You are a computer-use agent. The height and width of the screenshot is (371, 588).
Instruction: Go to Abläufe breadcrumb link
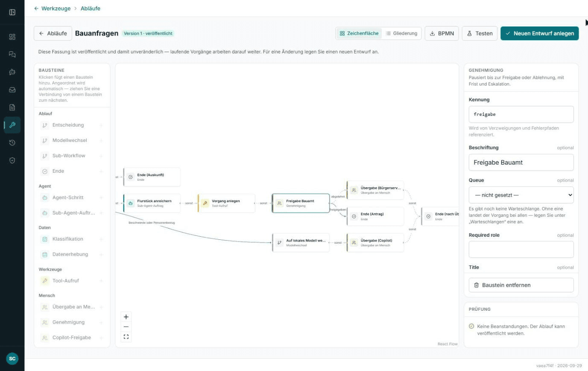coord(91,8)
